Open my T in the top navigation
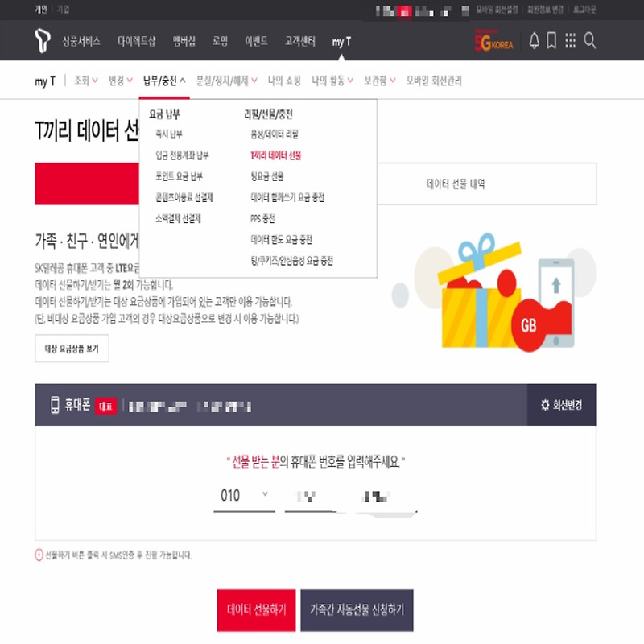Screen dimensions: 644x644 [x=341, y=42]
